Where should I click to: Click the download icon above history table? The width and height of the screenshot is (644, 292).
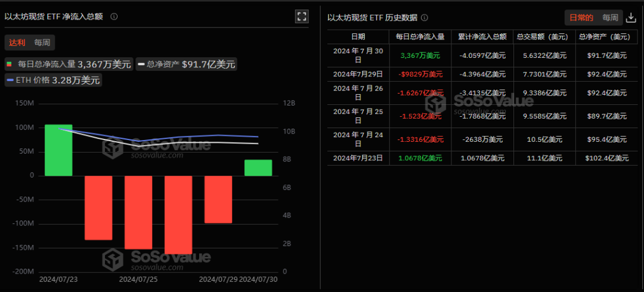630,17
